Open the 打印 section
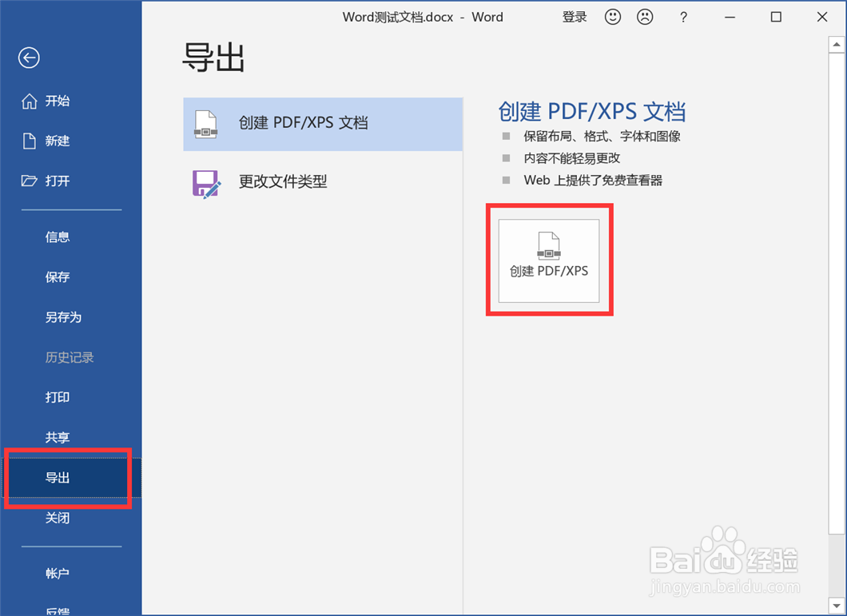The width and height of the screenshot is (847, 616). coord(57,397)
